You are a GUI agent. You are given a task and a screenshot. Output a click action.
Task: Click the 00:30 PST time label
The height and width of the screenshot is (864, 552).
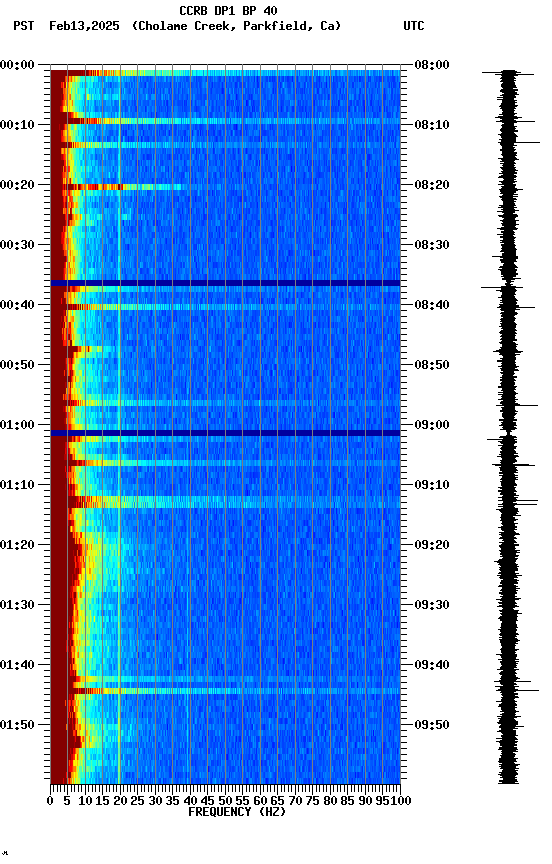tap(17, 245)
